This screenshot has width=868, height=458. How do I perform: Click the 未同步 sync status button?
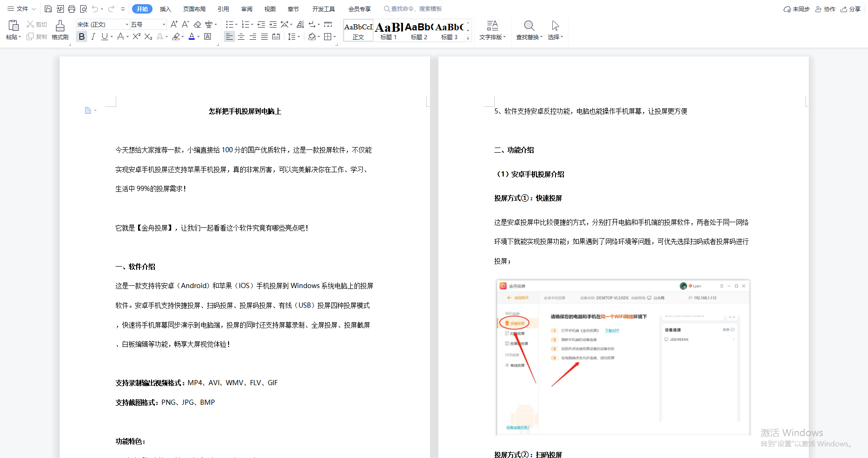(796, 9)
